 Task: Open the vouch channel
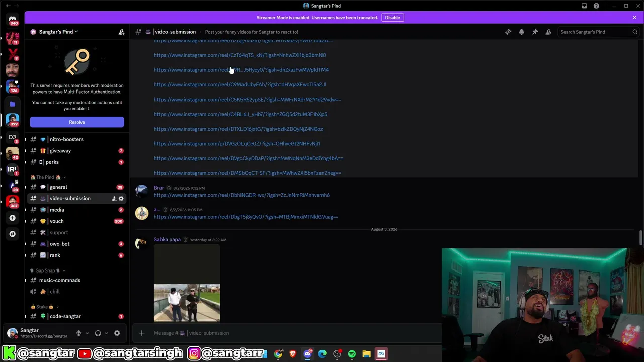tap(77, 221)
